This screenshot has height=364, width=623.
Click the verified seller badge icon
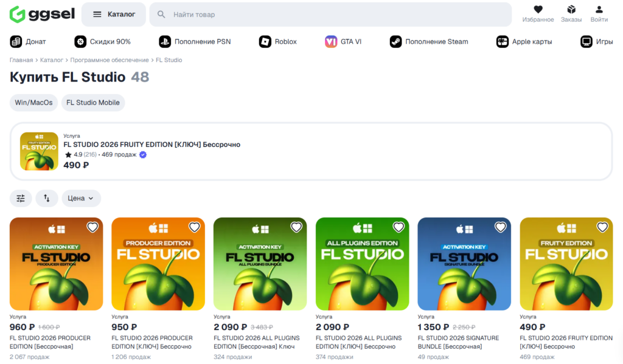tap(143, 155)
